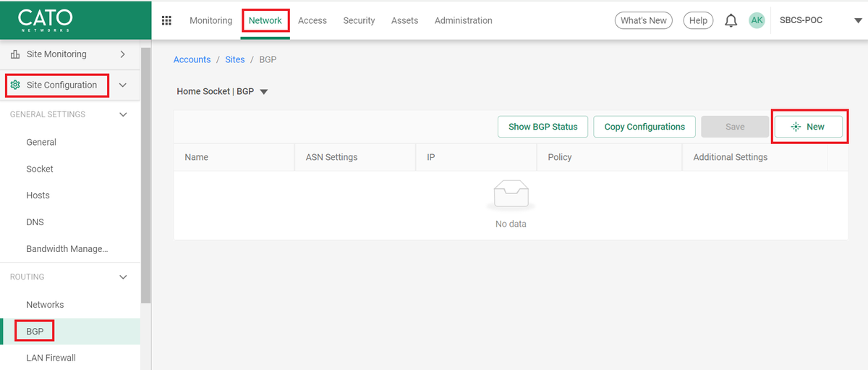Click the BGP breadcrumb text

click(268, 59)
